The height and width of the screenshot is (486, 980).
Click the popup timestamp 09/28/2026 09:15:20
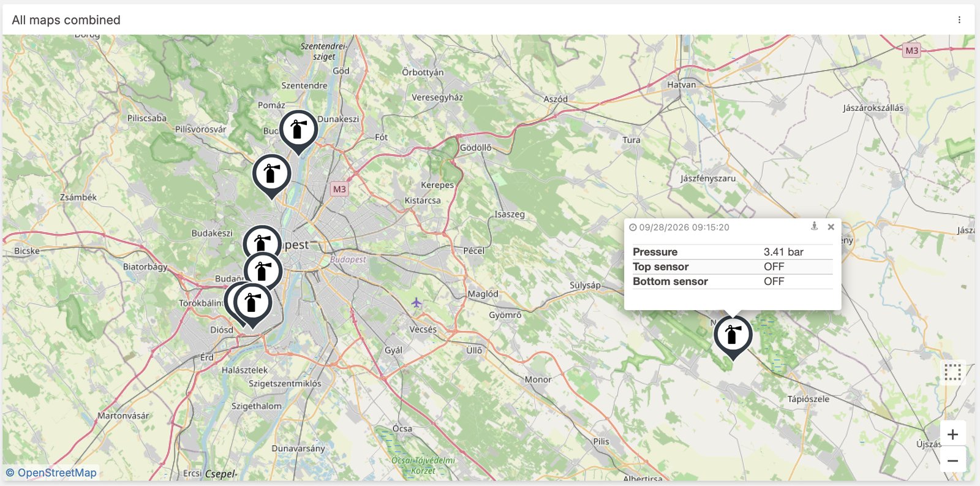tap(684, 227)
